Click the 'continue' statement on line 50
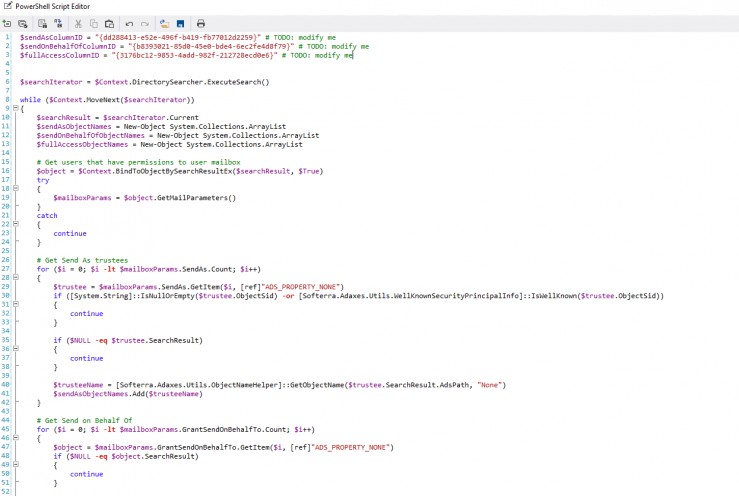 87,474
